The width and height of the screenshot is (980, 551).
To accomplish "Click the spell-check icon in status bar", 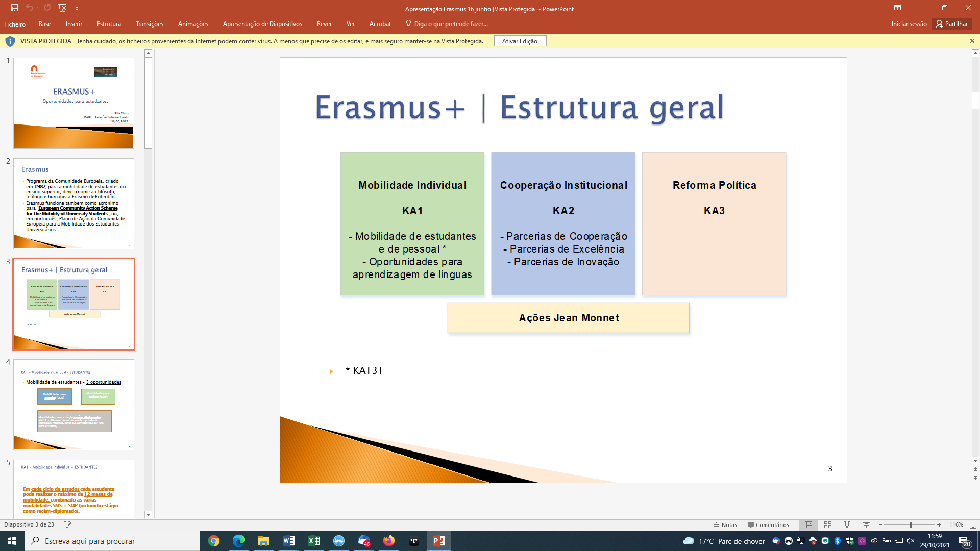I will [x=67, y=524].
